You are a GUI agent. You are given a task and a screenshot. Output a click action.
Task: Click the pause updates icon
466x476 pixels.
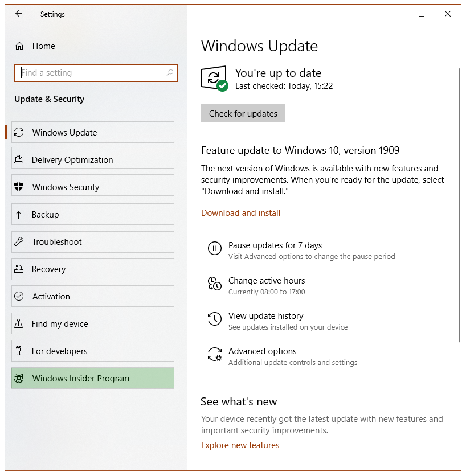[x=215, y=248]
